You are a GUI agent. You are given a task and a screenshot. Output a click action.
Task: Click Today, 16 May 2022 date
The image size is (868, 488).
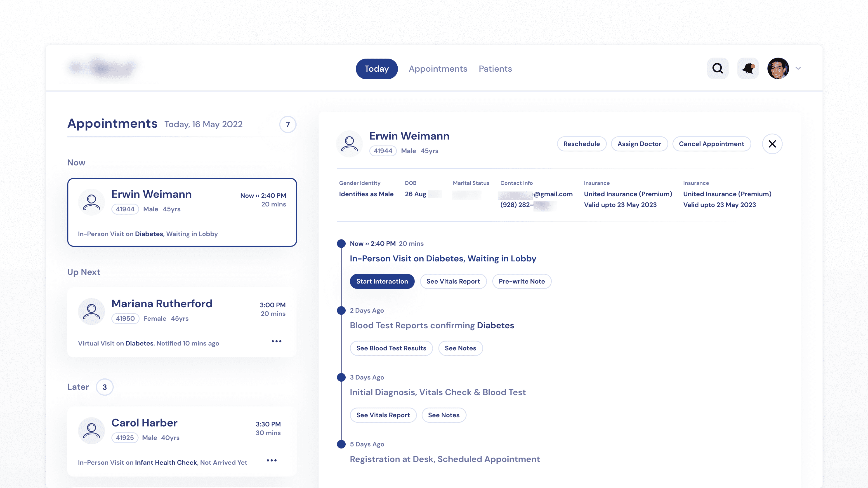coord(203,124)
